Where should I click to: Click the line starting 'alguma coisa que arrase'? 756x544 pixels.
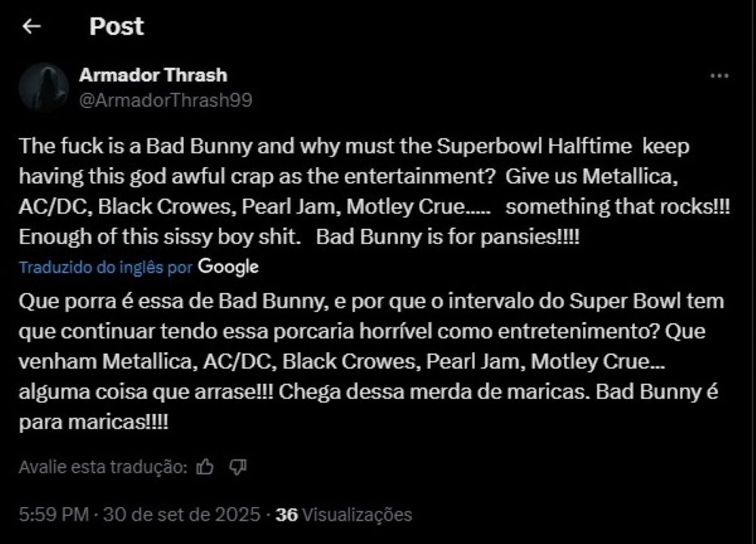click(x=368, y=391)
